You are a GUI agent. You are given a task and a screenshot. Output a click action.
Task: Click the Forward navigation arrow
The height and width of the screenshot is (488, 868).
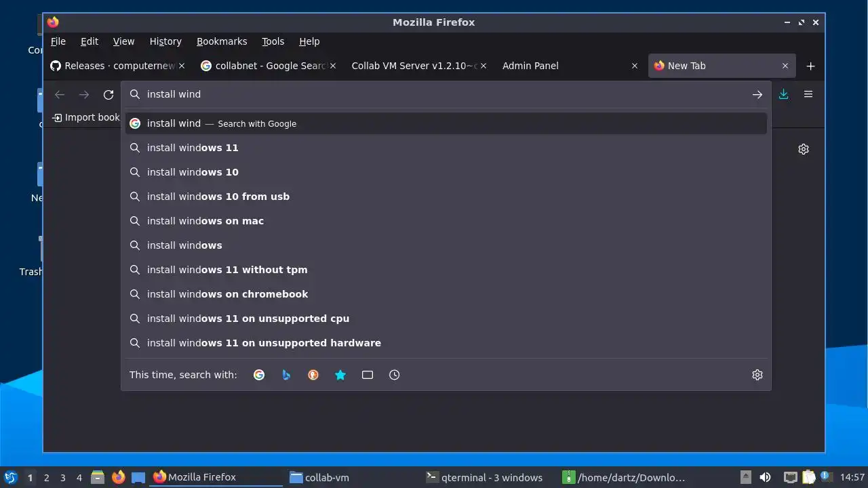(x=84, y=95)
